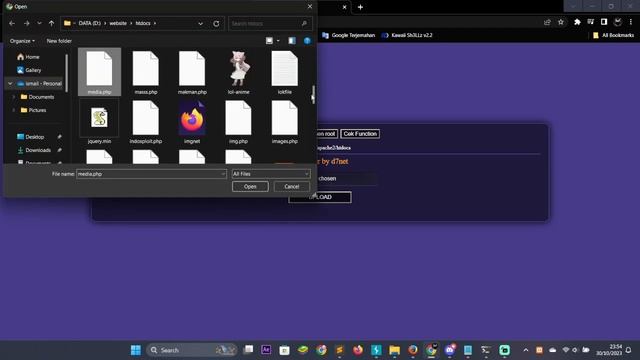
Task: Open the Google Terjemahan bookmark
Action: tap(348, 35)
